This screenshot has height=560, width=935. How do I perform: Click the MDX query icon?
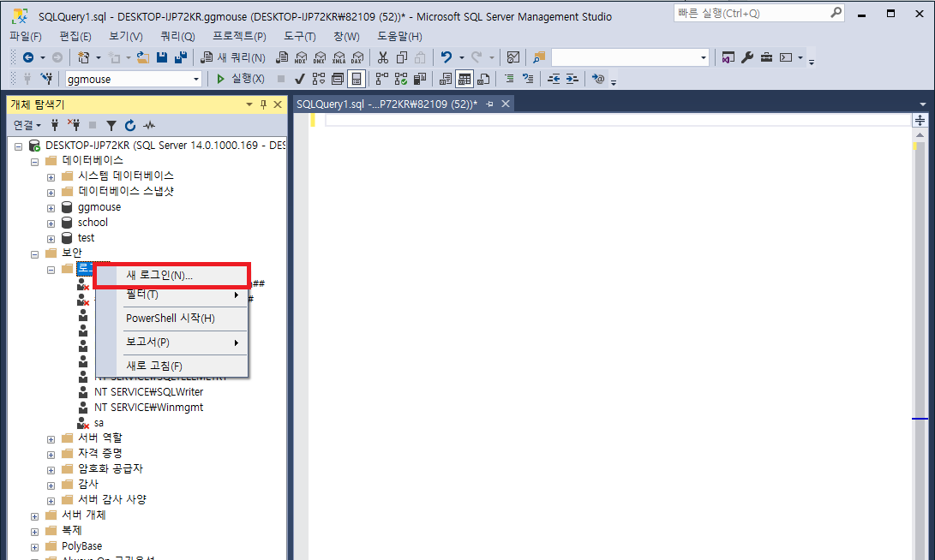click(301, 57)
